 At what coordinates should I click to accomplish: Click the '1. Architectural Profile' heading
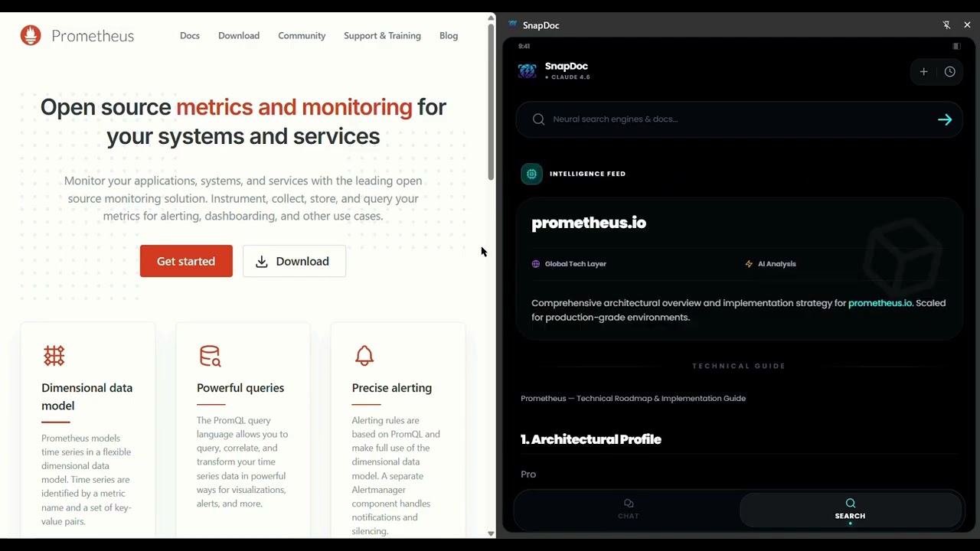click(591, 439)
